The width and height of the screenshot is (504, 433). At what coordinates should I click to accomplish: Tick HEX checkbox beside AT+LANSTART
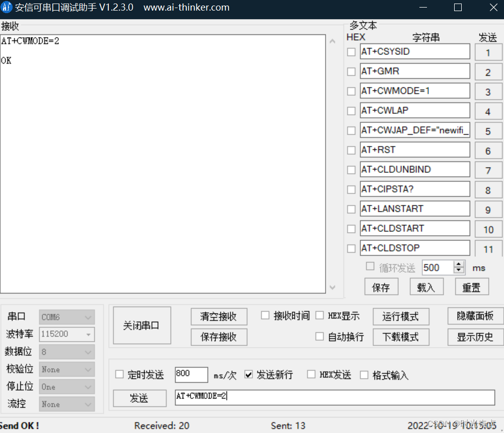(351, 209)
